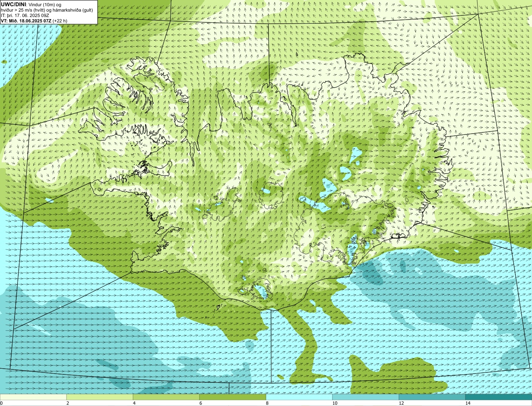
Task: Click the legend scale label "0"
Action: click(x=2, y=403)
